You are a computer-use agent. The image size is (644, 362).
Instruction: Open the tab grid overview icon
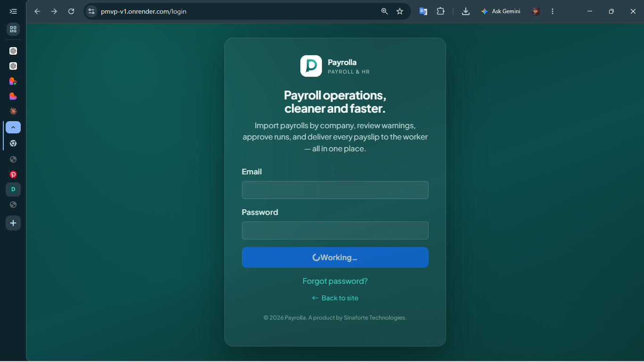click(x=13, y=29)
